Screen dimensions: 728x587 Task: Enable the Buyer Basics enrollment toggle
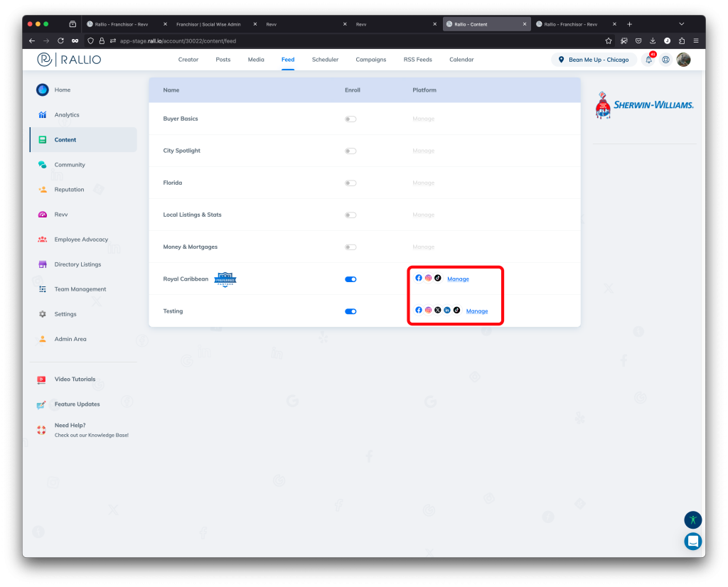pos(350,119)
